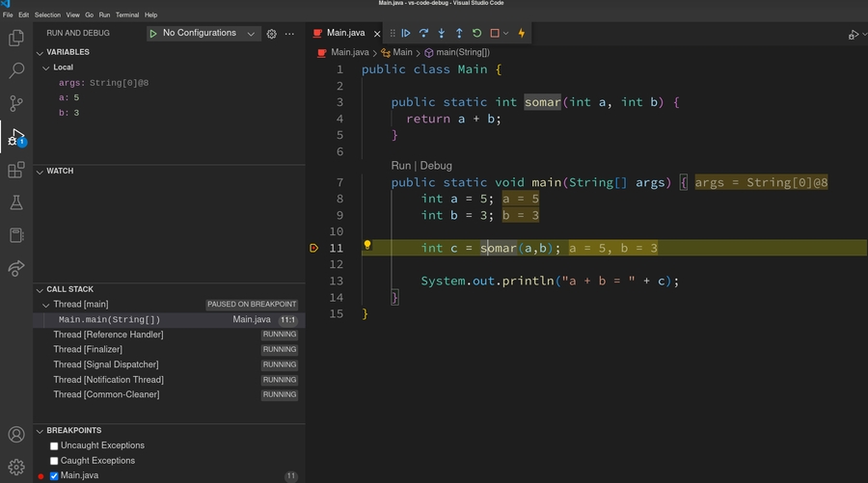Restart the debug session

point(476,33)
